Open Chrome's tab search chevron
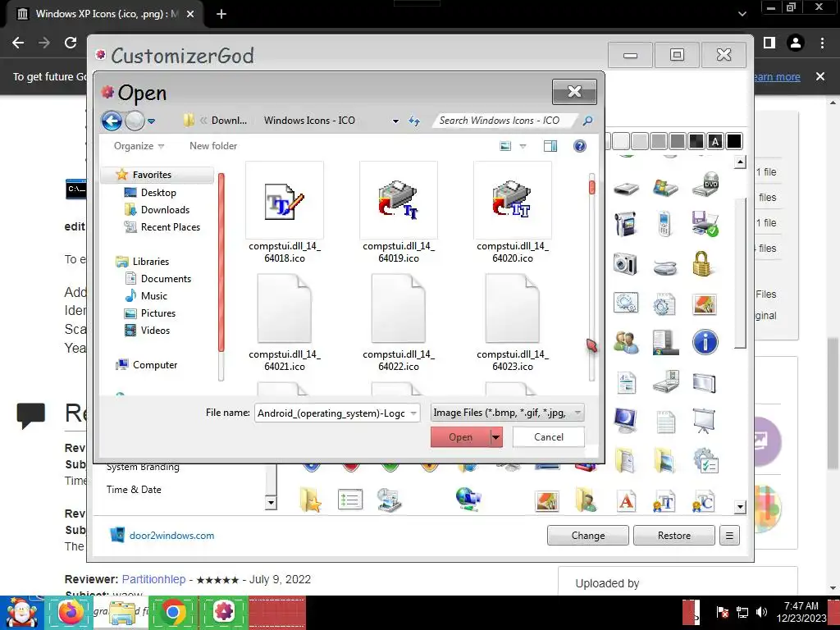840x630 pixels. pos(742,14)
